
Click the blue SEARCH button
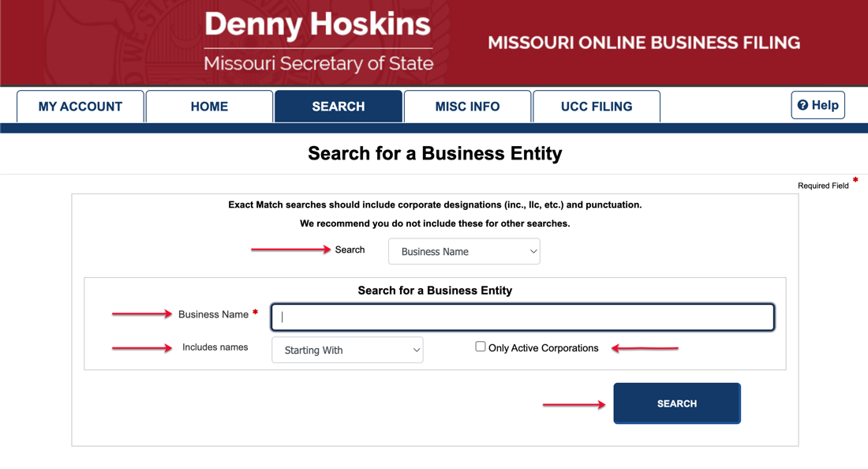click(x=677, y=403)
